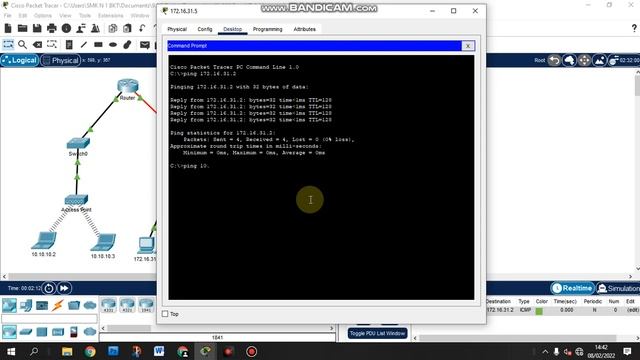Choose the Draw Rectangle tool
The image size is (640, 360).
[98, 44]
